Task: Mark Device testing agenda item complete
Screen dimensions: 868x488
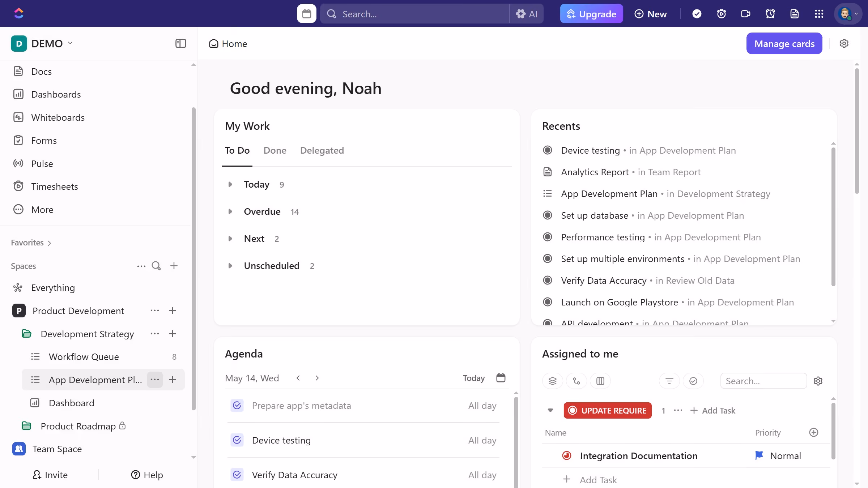Action: point(237,440)
